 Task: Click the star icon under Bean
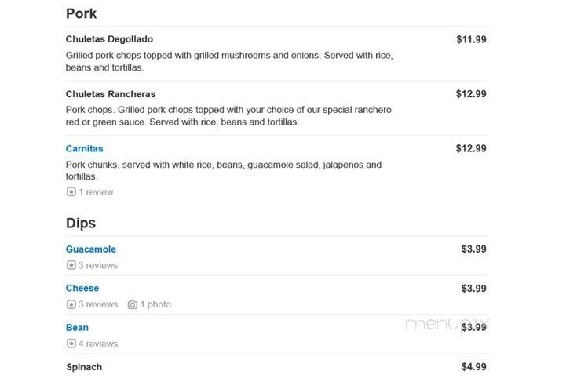coord(71,344)
